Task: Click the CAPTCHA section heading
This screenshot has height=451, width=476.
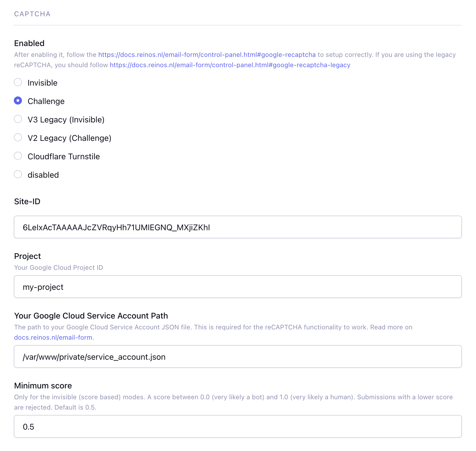Action: pos(32,14)
